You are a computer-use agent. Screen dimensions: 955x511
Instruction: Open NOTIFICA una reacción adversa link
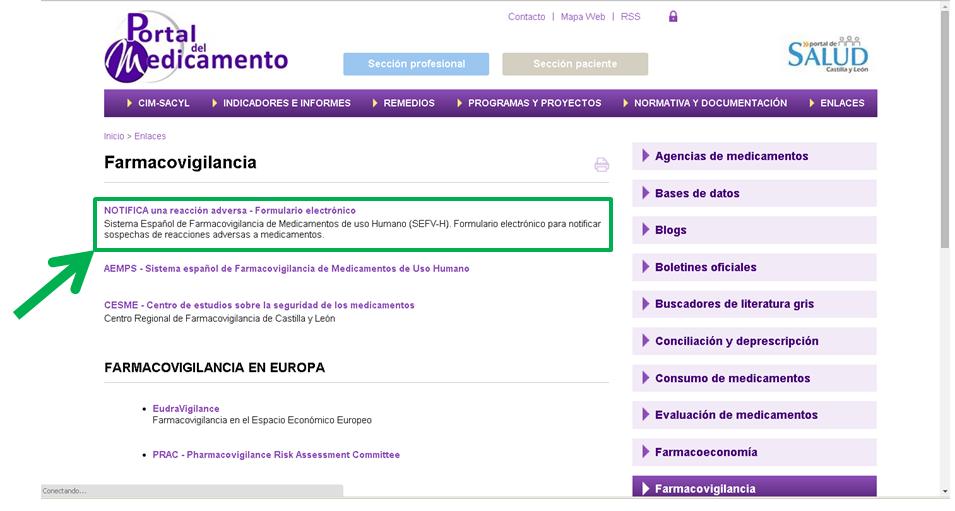click(x=229, y=211)
